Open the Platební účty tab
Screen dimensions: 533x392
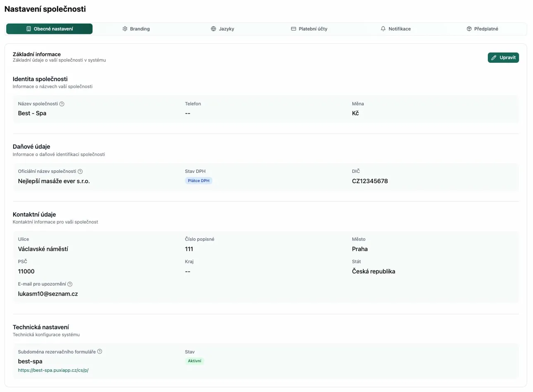click(309, 29)
